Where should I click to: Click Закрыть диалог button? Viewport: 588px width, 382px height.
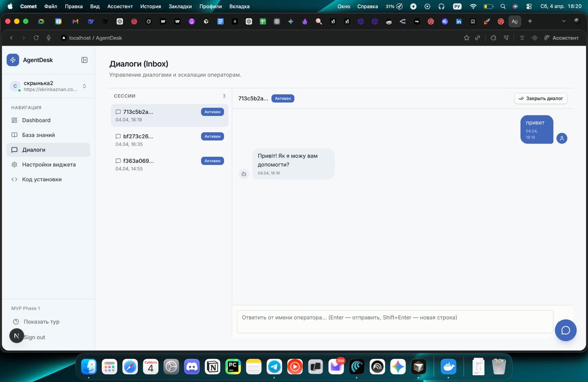click(x=541, y=98)
